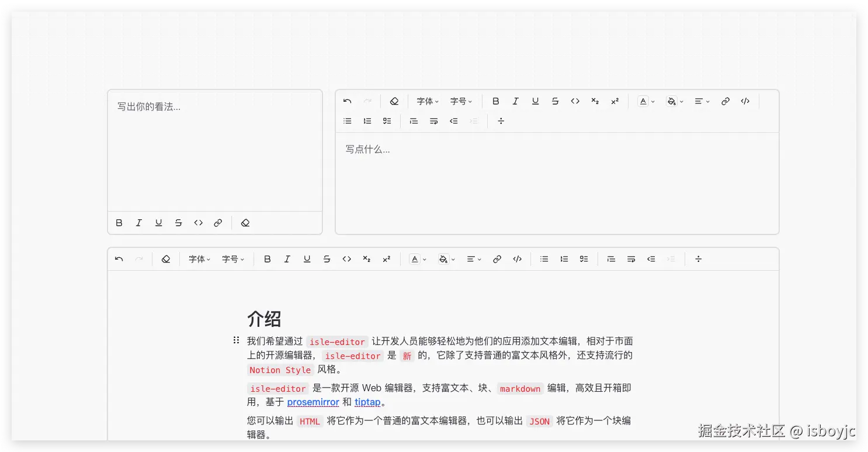Click the code block icon in the bottom toolbar
868x452 pixels.
click(517, 258)
